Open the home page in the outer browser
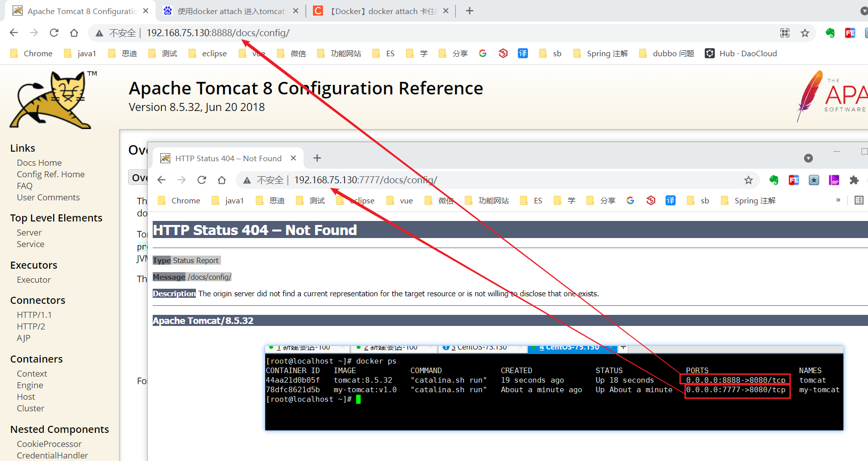868x461 pixels. (x=74, y=33)
